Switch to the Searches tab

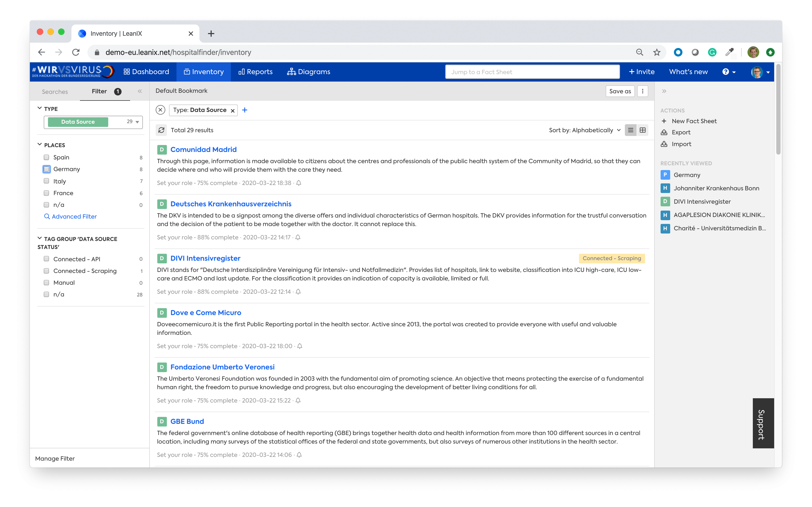coord(55,91)
